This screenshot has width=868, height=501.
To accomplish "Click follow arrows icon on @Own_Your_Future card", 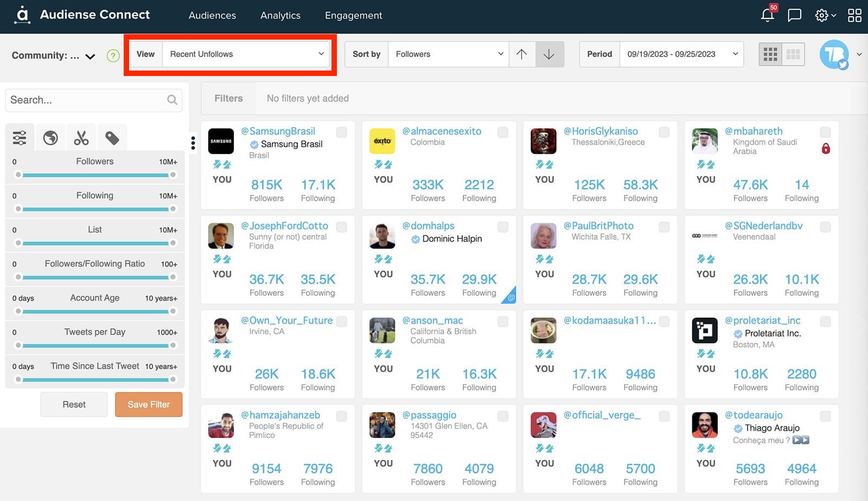I will [222, 354].
